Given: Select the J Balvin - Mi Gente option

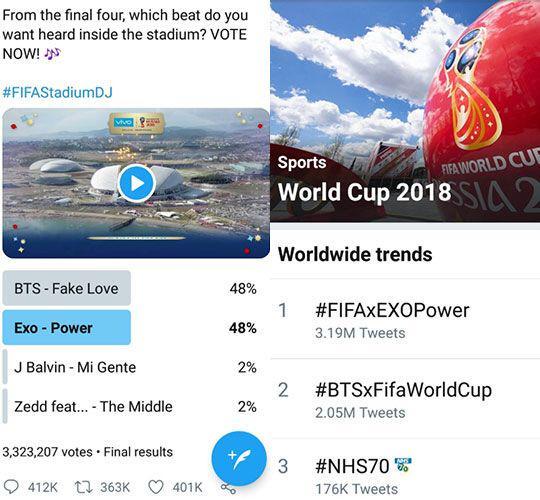Looking at the screenshot, I should tap(129, 367).
